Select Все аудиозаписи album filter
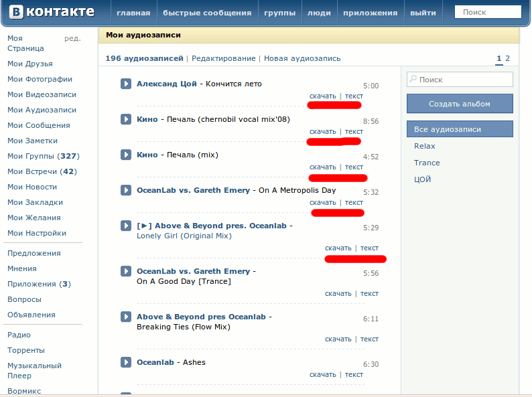Screen dimensions: 532x397 (x=460, y=129)
